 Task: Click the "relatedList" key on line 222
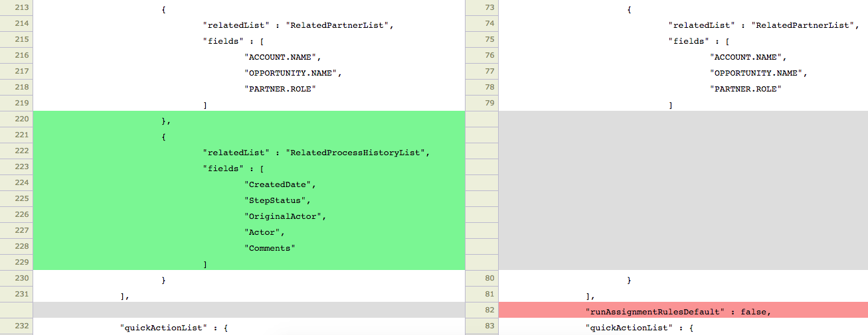[236, 152]
